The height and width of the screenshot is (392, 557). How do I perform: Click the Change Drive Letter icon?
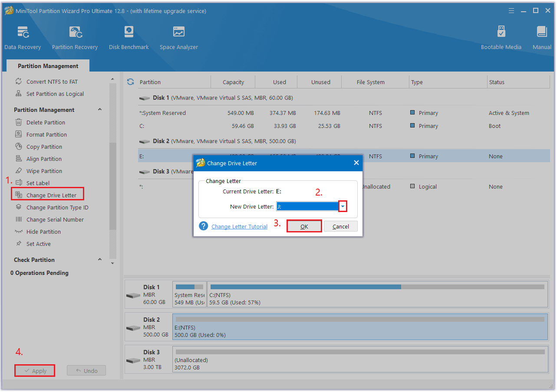[18, 195]
